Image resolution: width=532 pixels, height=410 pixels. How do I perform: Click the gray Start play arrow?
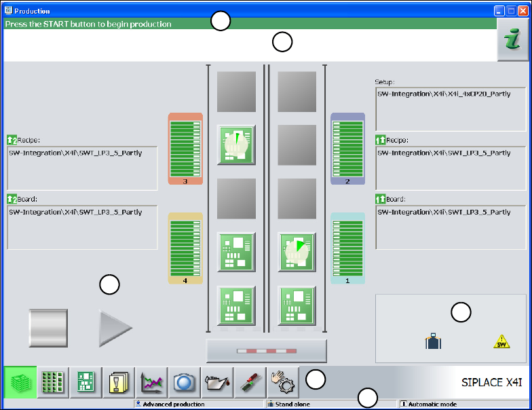[x=115, y=329]
